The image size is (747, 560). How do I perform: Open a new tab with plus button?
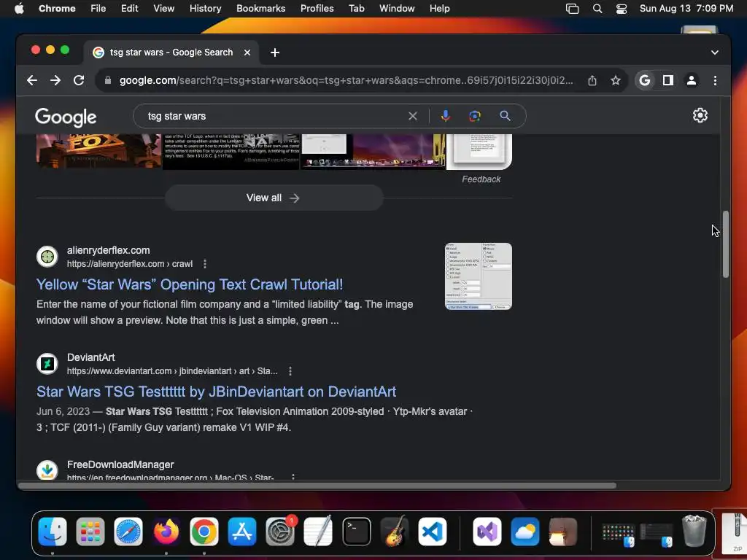275,52
